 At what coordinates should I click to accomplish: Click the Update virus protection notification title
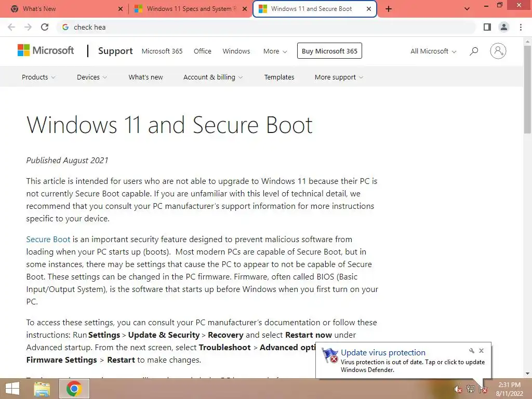point(383,353)
